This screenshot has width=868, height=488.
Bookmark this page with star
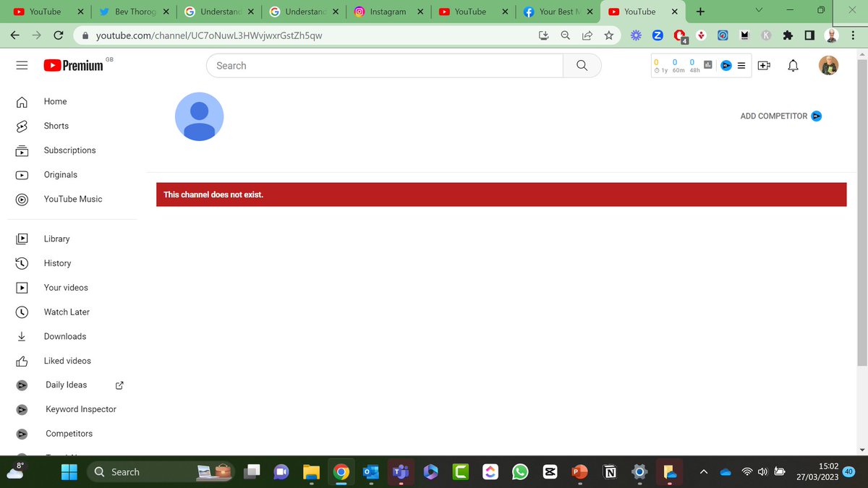click(x=609, y=35)
